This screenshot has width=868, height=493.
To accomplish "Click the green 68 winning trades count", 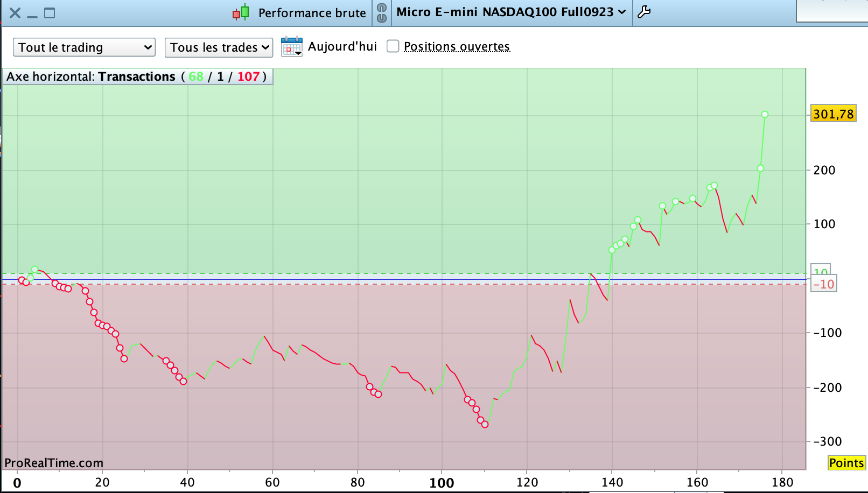I will point(196,76).
